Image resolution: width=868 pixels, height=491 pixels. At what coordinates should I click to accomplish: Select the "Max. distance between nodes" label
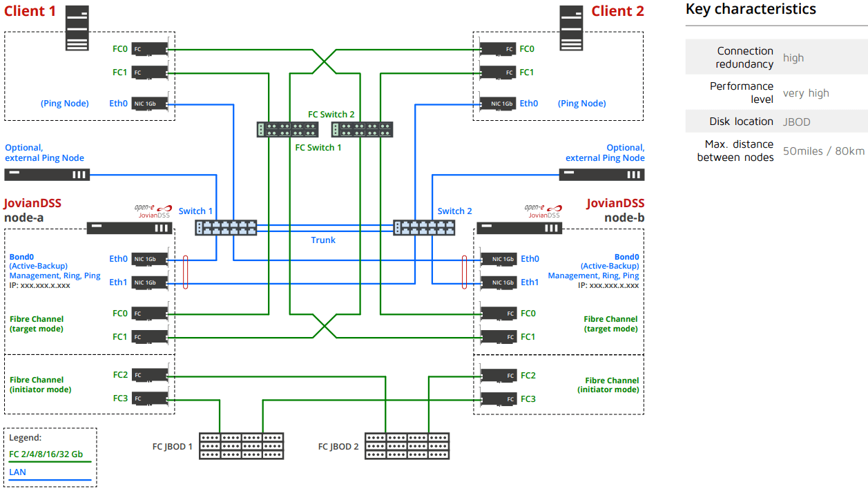(x=735, y=151)
